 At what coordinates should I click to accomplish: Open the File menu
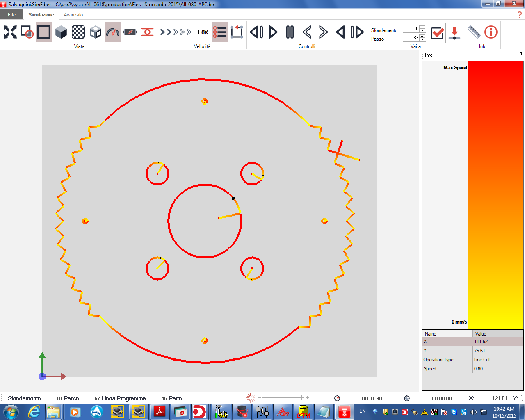coord(12,15)
